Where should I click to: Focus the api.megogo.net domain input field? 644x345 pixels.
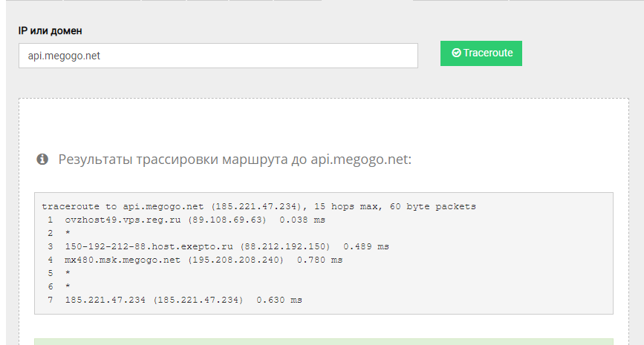(218, 56)
